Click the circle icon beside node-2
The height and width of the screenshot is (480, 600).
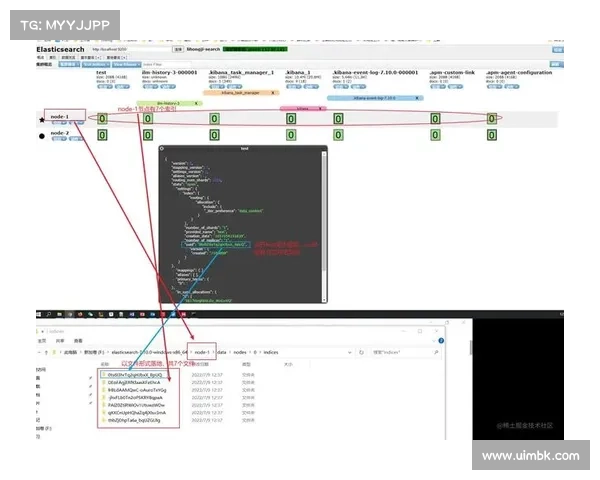[x=41, y=136]
